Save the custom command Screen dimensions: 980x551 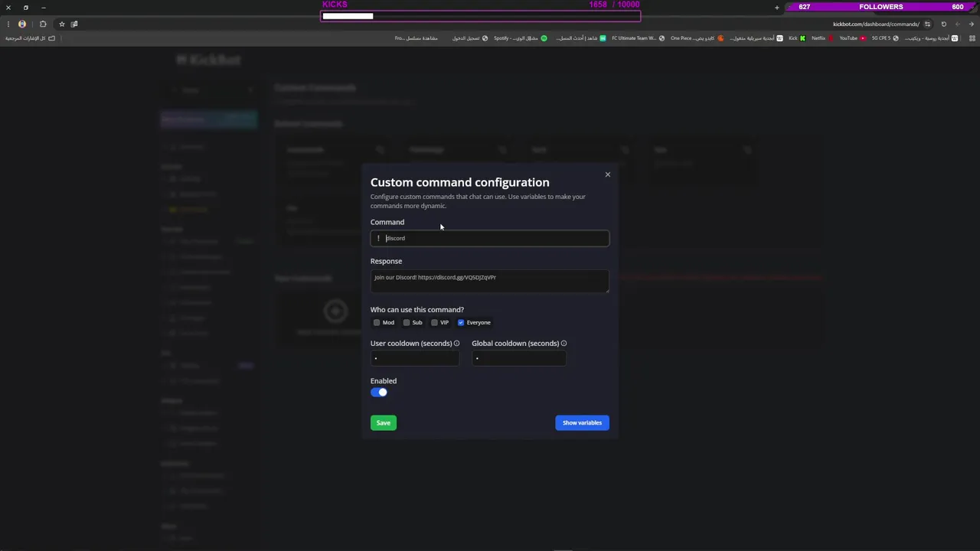tap(384, 422)
